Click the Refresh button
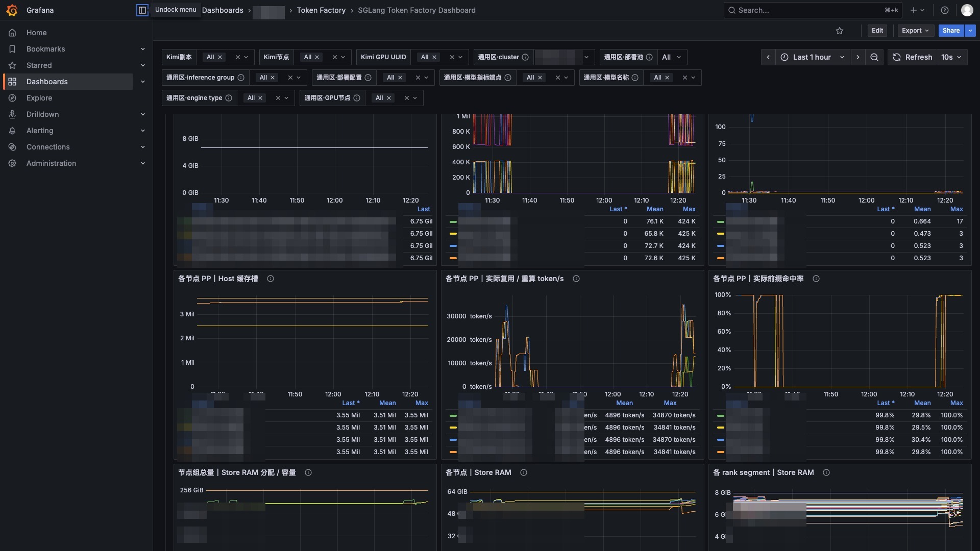Viewport: 980px width, 551px height. [913, 57]
